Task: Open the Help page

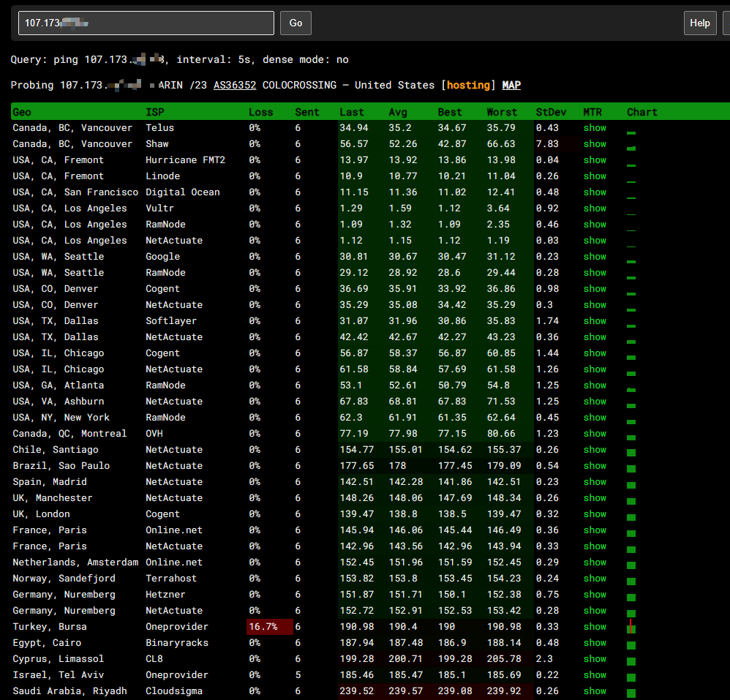Action: [x=700, y=23]
